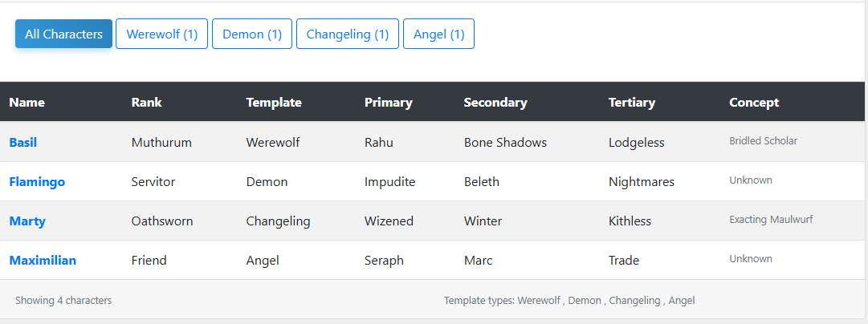
Task: Click the Tertiary column header
Action: coord(632,103)
